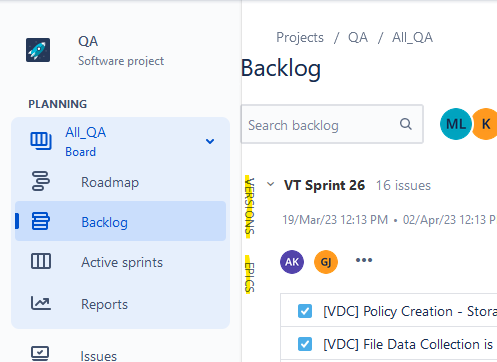Open sprint more options ellipsis
The width and height of the screenshot is (497, 362).
(x=364, y=260)
